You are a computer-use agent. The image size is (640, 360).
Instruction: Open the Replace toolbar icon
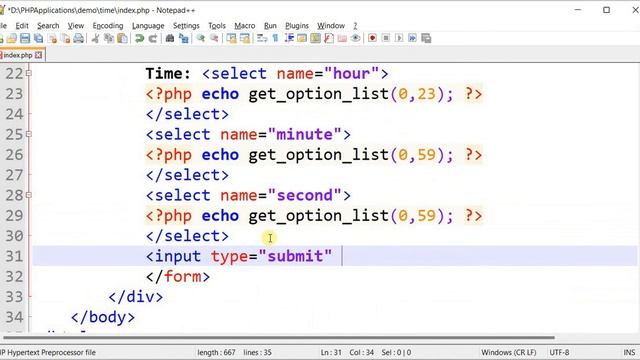coord(184,38)
